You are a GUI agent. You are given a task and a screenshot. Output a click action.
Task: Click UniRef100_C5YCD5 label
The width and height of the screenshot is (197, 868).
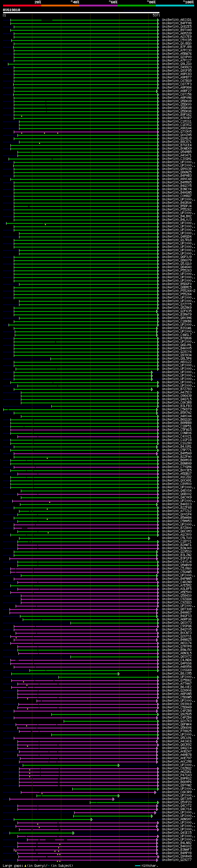[176, 40]
